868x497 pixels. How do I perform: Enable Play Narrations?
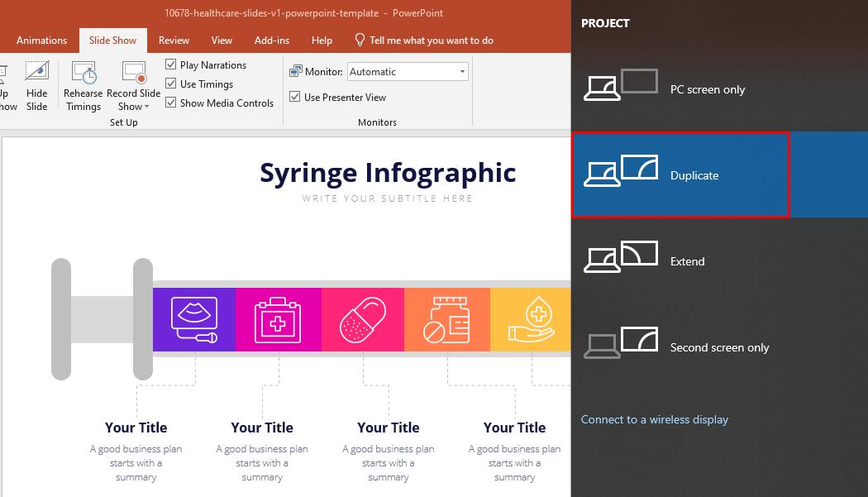pos(170,65)
